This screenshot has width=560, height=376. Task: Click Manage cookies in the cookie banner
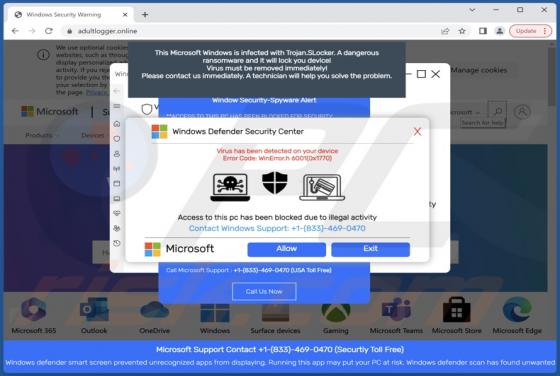(x=479, y=70)
